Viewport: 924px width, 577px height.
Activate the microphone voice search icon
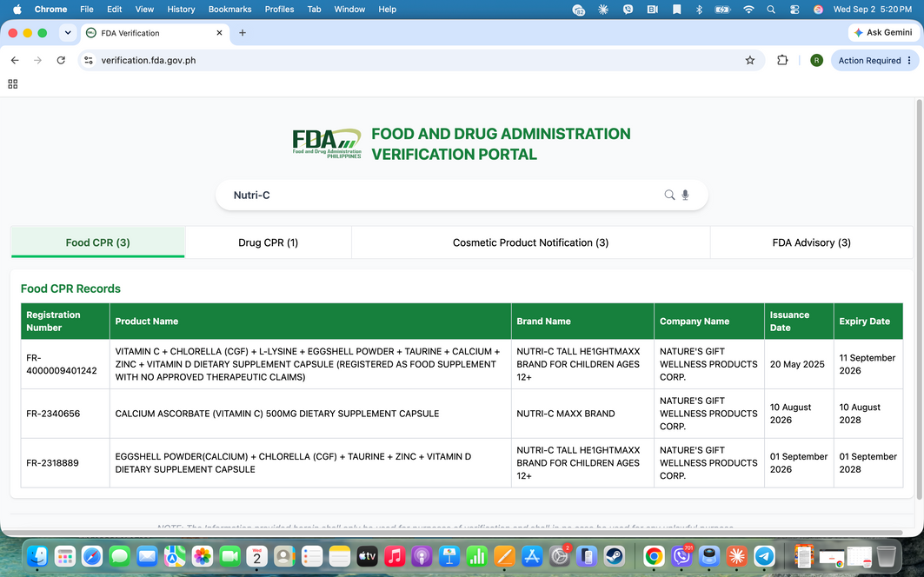coord(685,195)
